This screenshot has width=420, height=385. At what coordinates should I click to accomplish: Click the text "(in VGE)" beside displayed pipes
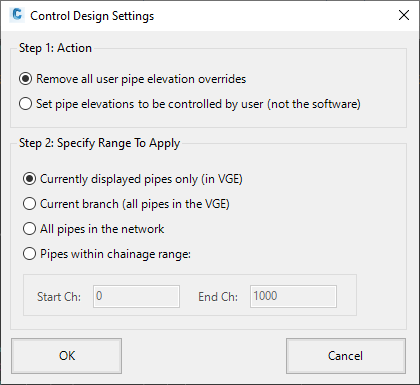[x=222, y=179]
